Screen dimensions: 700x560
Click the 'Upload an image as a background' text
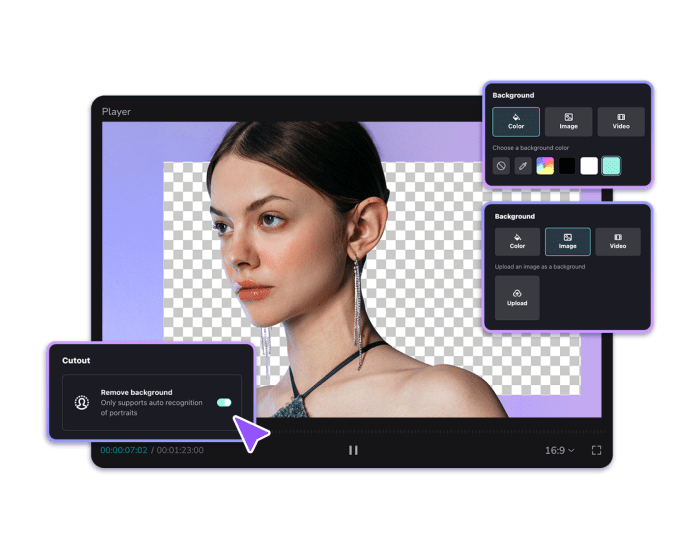tap(540, 267)
